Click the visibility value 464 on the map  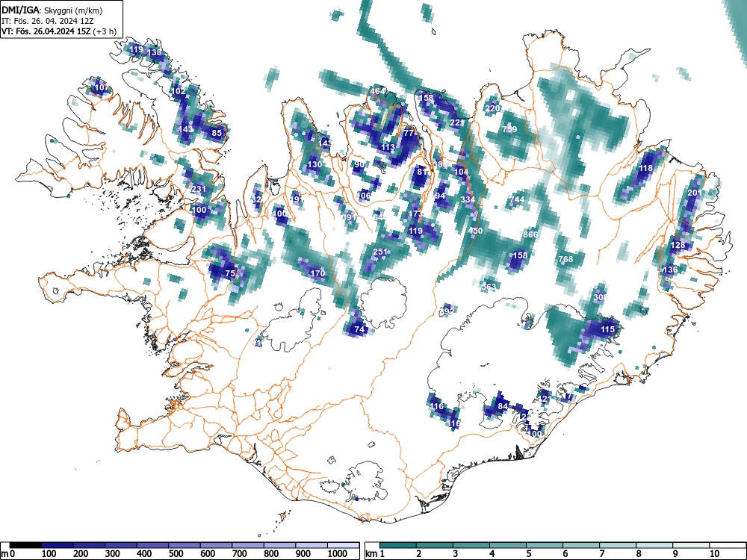(377, 91)
